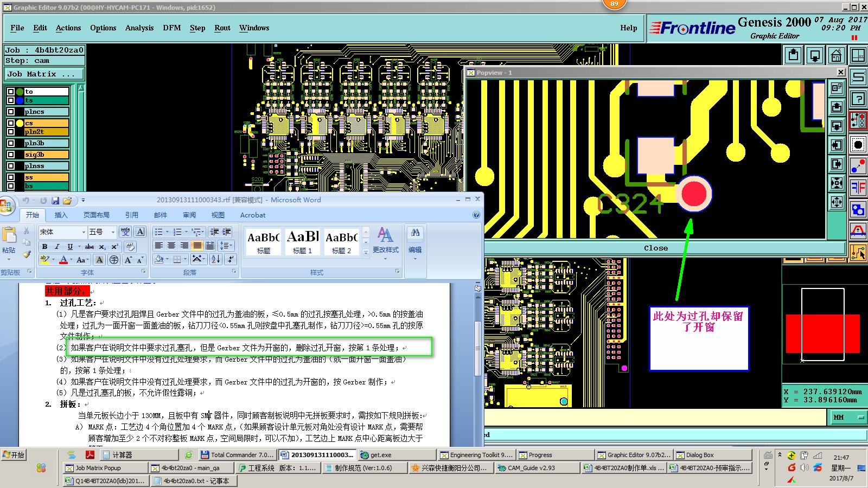Open the bullets list dropdown arrow
The width and height of the screenshot is (868, 488).
[x=167, y=232]
